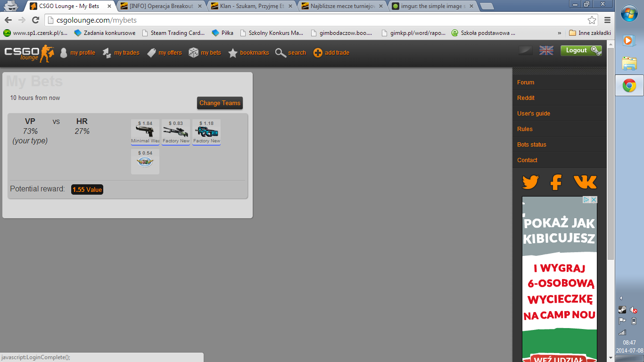The image size is (644, 362).
Task: Open the CSGO Lounge Facebook page
Action: pyautogui.click(x=556, y=182)
